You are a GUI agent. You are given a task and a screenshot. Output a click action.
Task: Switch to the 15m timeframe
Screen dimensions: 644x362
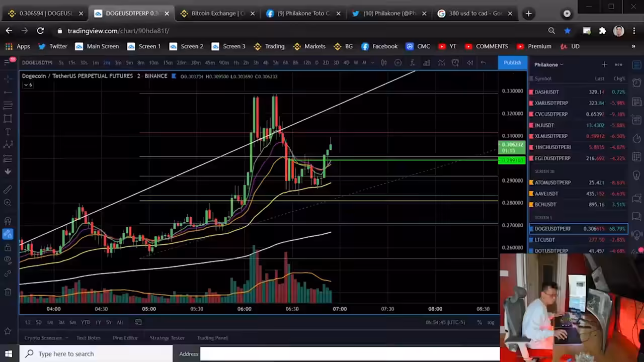168,63
